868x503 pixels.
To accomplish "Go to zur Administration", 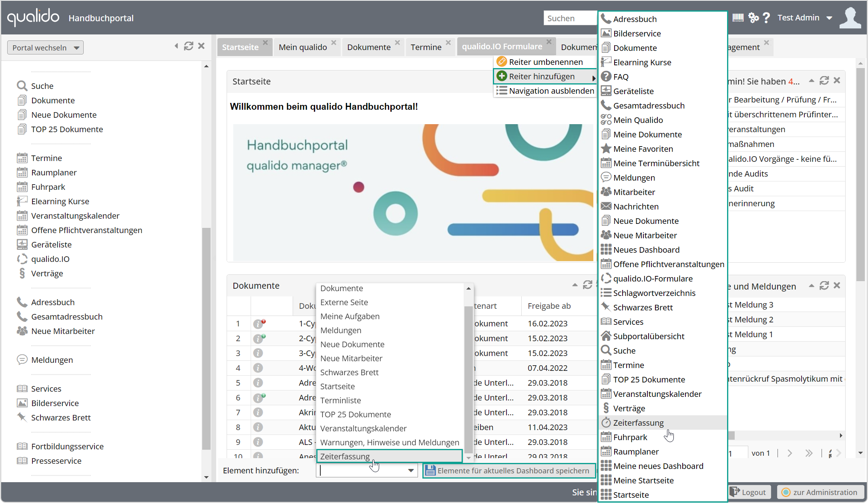I will (x=820, y=492).
